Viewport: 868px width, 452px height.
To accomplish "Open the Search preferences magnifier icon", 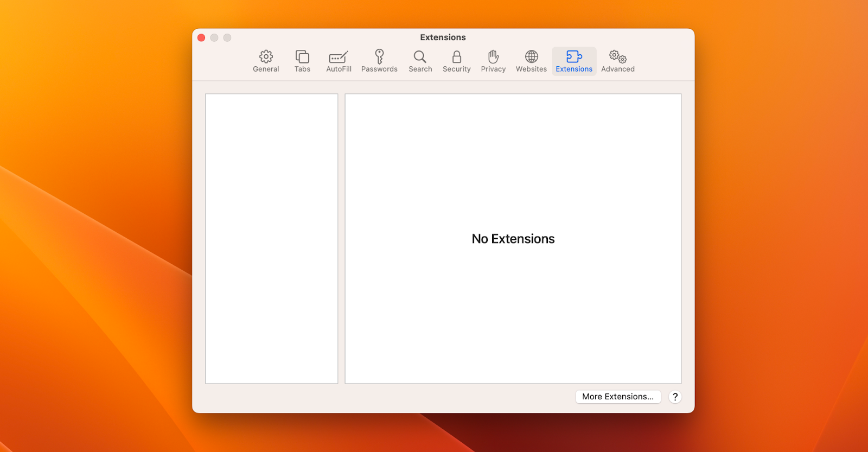I will pyautogui.click(x=420, y=56).
